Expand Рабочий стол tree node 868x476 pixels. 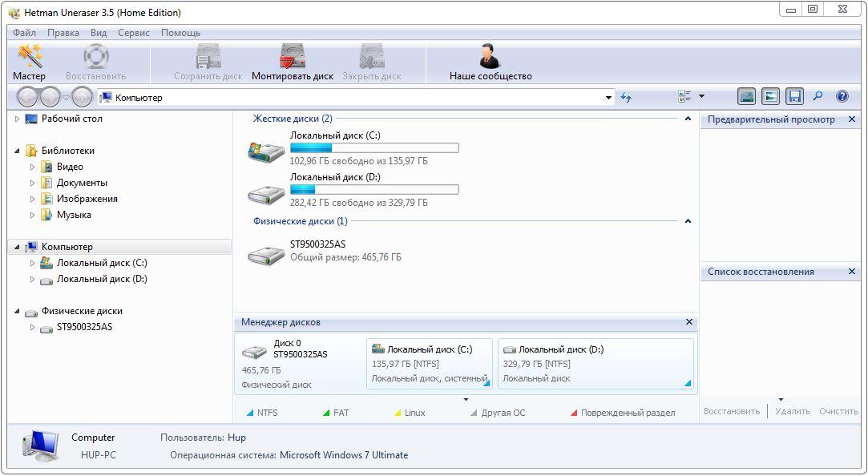(x=17, y=119)
